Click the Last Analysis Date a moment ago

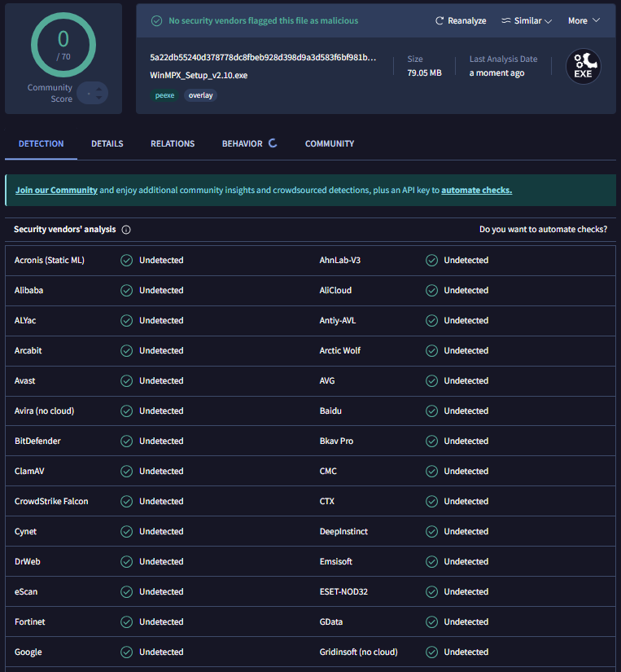pyautogui.click(x=496, y=72)
